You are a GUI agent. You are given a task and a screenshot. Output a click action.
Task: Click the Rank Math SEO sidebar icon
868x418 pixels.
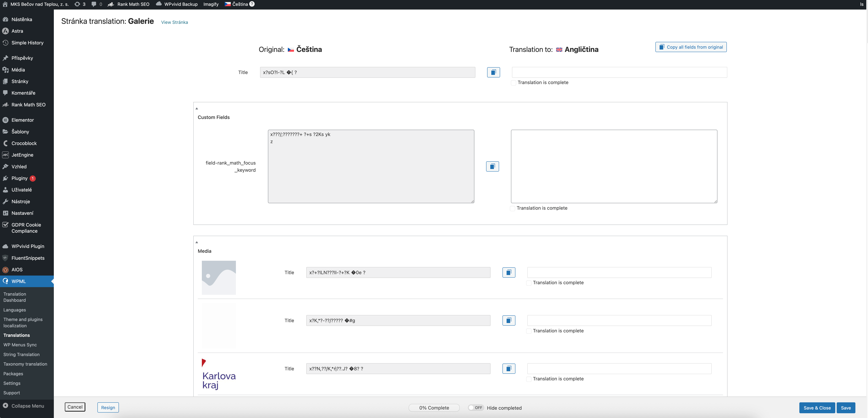pos(5,105)
